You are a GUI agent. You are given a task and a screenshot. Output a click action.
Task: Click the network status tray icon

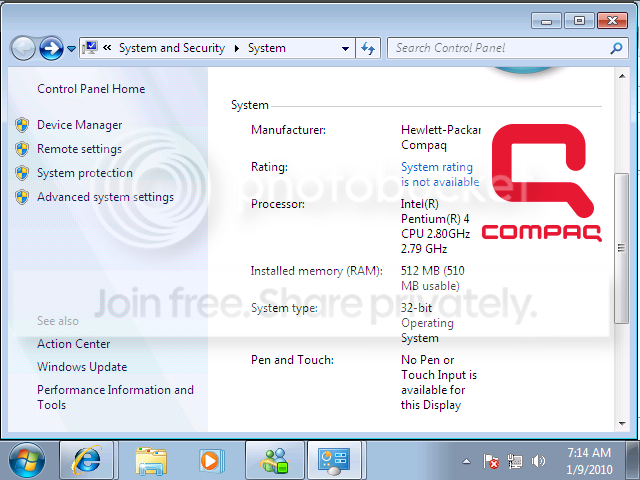tap(514, 462)
